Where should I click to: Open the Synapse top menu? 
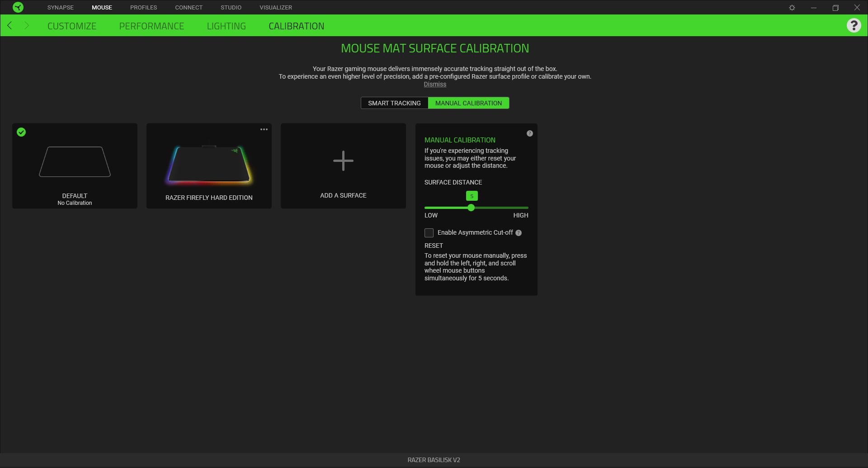click(x=61, y=8)
